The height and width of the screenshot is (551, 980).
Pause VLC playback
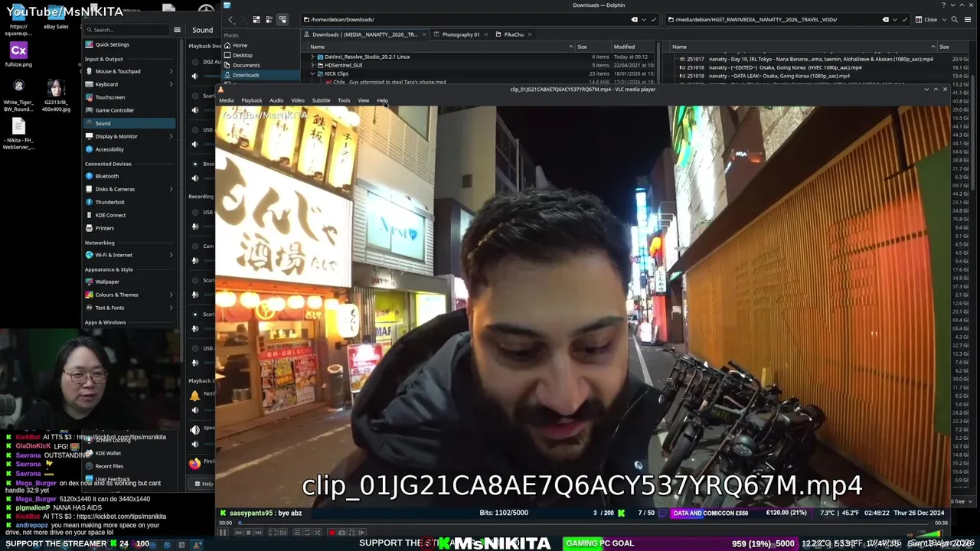click(223, 533)
